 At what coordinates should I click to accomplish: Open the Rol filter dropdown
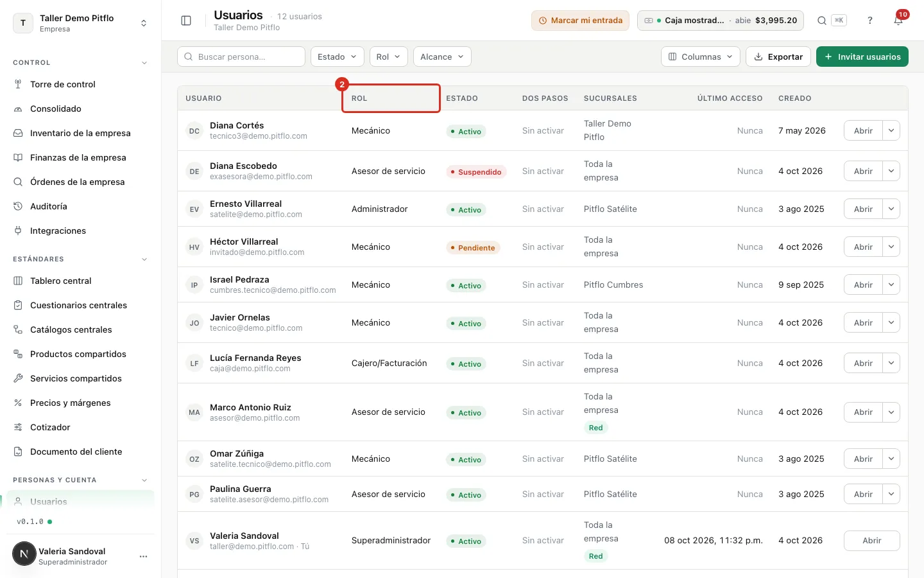click(389, 57)
